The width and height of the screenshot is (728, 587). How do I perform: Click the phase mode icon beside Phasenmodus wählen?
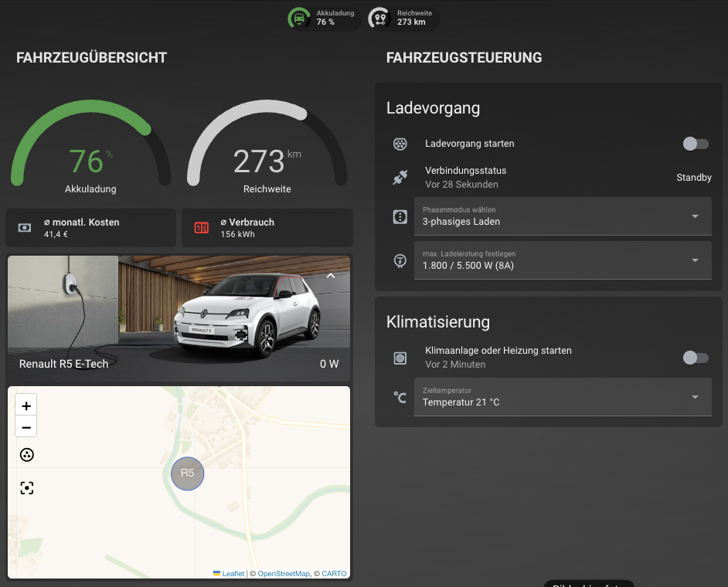(x=400, y=217)
